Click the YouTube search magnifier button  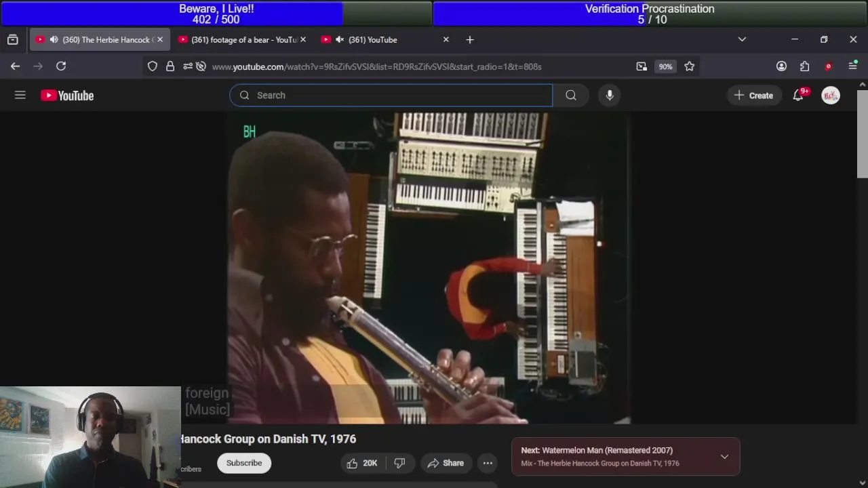571,96
